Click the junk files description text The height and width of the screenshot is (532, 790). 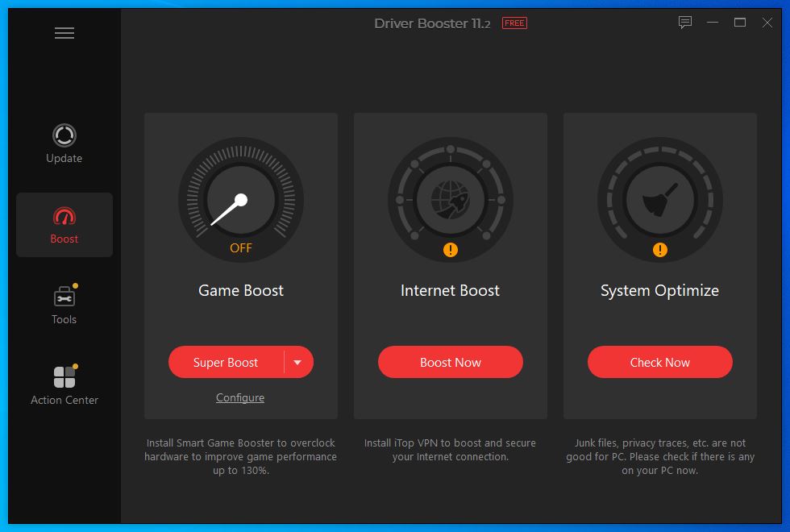click(660, 456)
